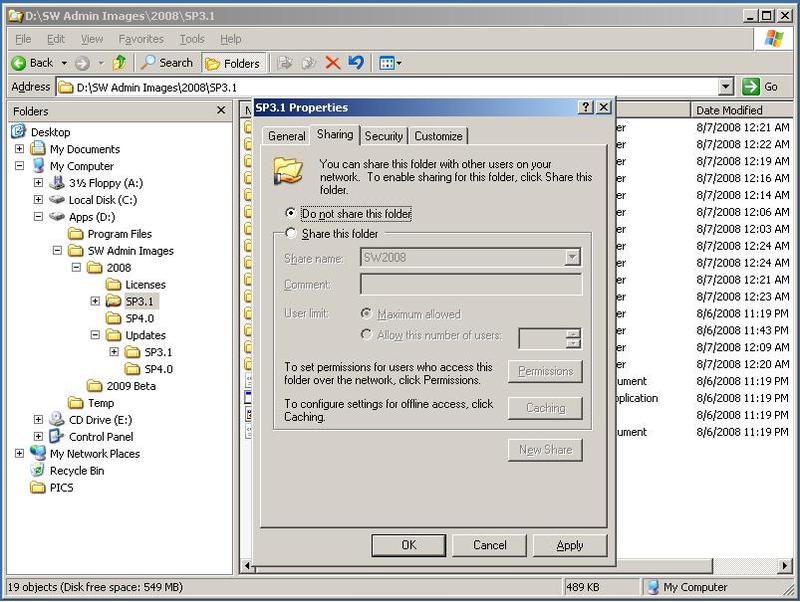The image size is (800, 602).
Task: Open the Address bar dropdown arrow
Action: point(726,87)
